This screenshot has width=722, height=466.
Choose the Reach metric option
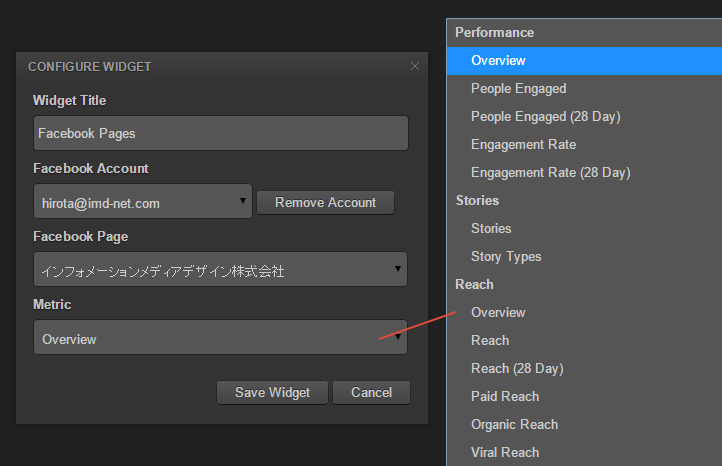click(x=584, y=340)
